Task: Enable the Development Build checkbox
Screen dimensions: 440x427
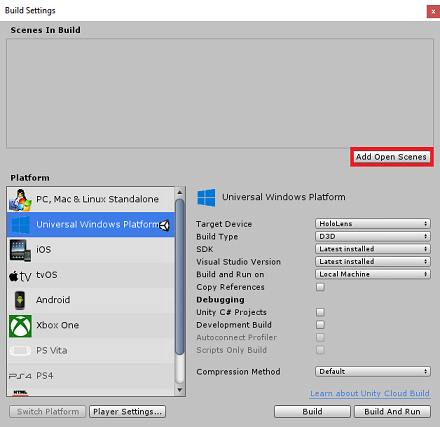Action: 320,325
